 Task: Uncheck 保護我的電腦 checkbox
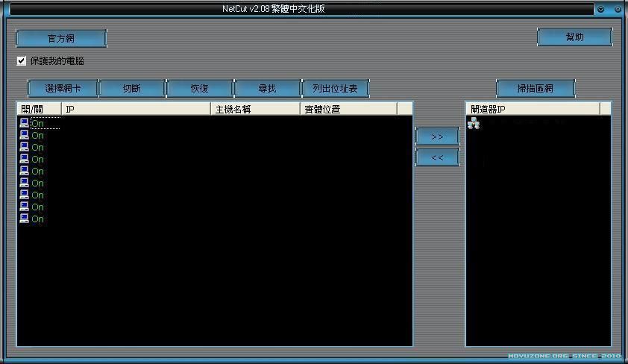21,61
